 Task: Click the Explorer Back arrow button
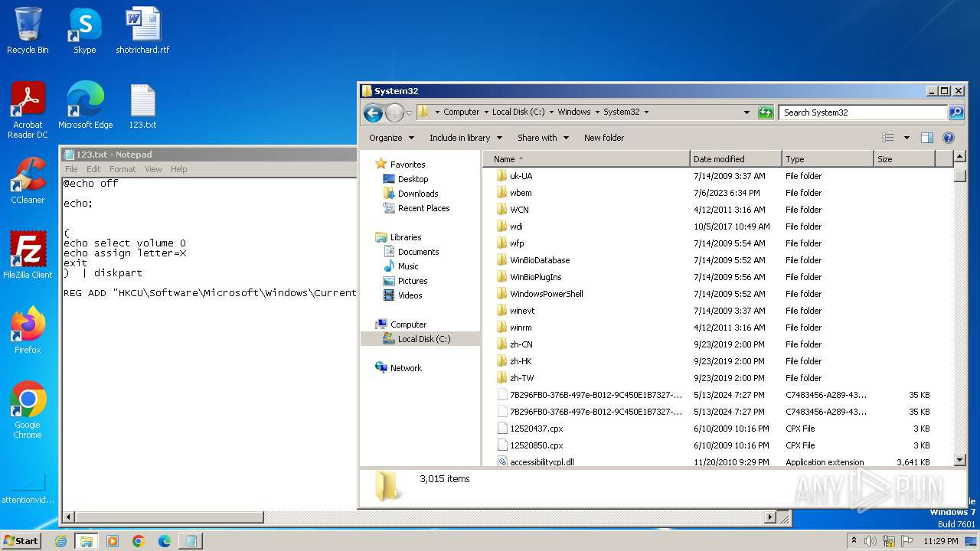click(x=373, y=112)
